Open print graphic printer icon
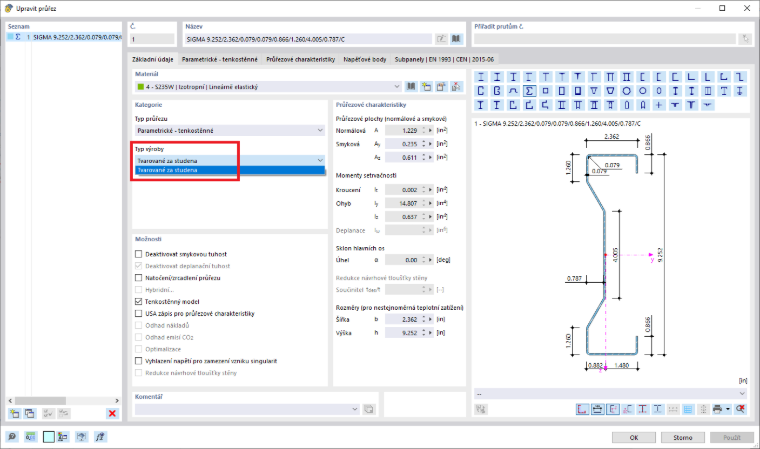 tap(717, 409)
